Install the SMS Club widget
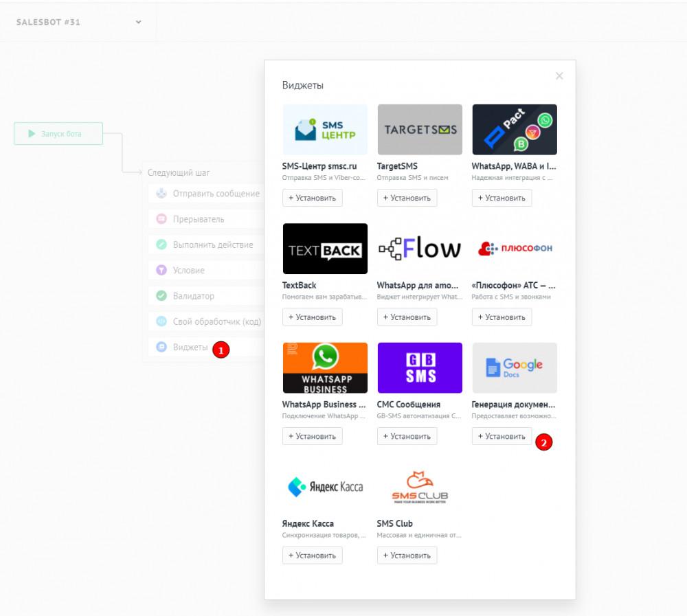Viewport: 687px width, 616px height. point(407,556)
